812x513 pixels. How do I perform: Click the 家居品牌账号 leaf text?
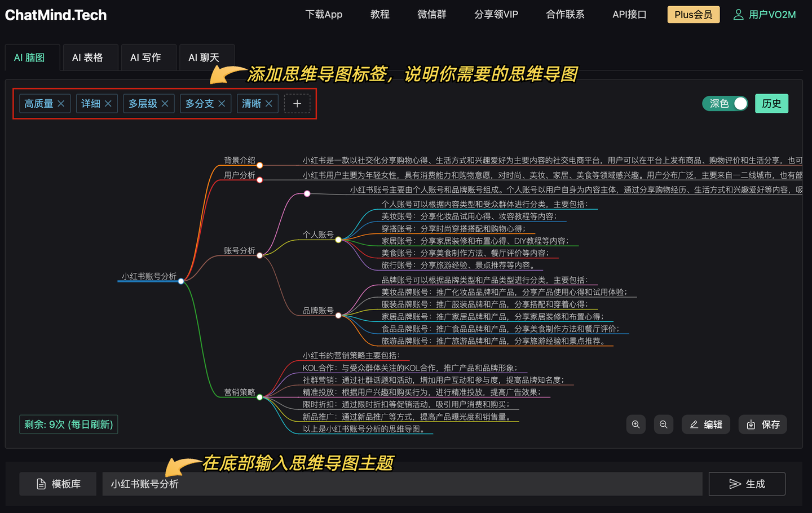coord(493,317)
